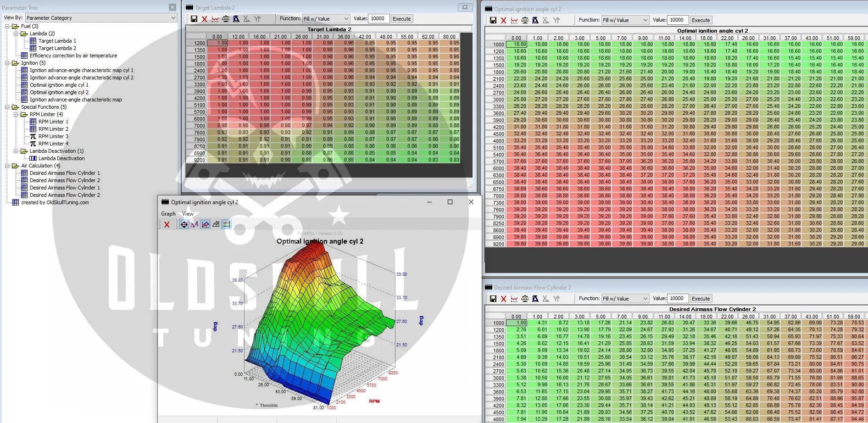Click Lambda Deactivation parameter icon in tree
Viewport: 868px width, 423px height.
click(33, 158)
